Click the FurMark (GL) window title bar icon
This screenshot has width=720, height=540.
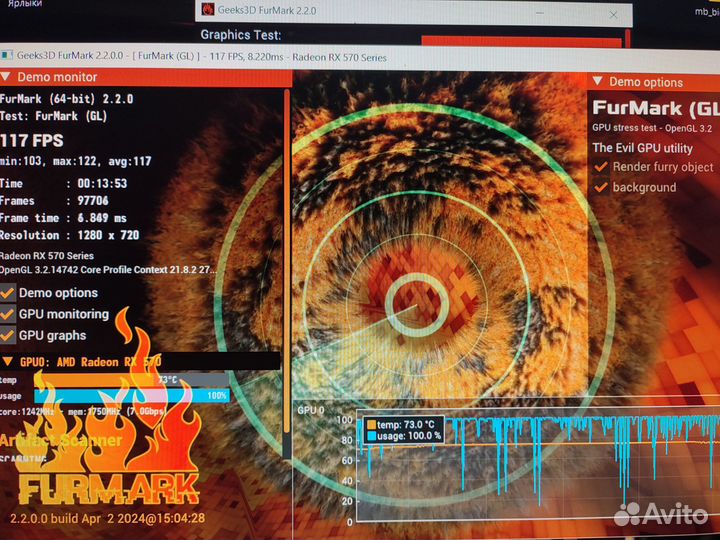pos(6,55)
